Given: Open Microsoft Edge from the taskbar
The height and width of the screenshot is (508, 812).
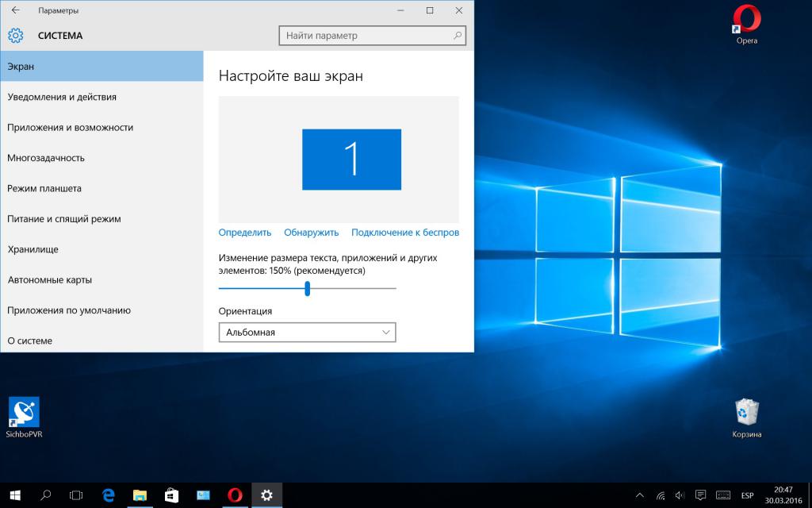Looking at the screenshot, I should pos(109,495).
